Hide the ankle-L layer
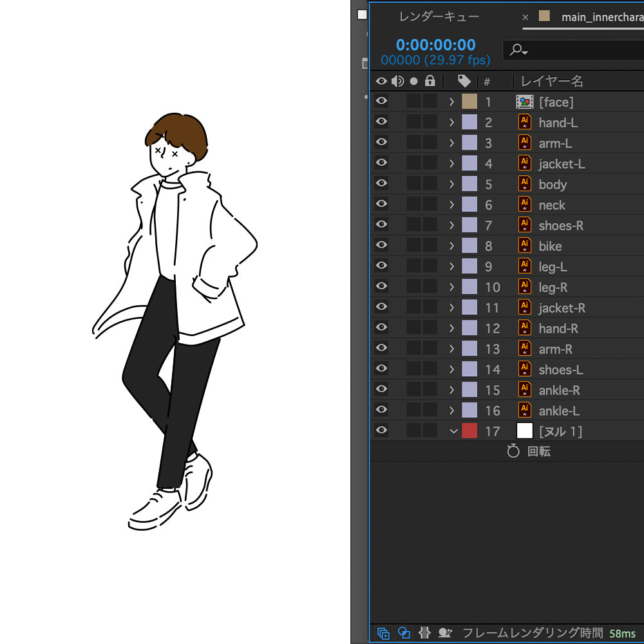The width and height of the screenshot is (644, 644). (x=382, y=410)
